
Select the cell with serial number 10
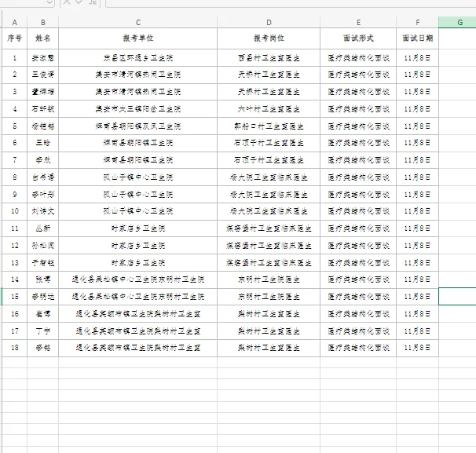(x=15, y=211)
